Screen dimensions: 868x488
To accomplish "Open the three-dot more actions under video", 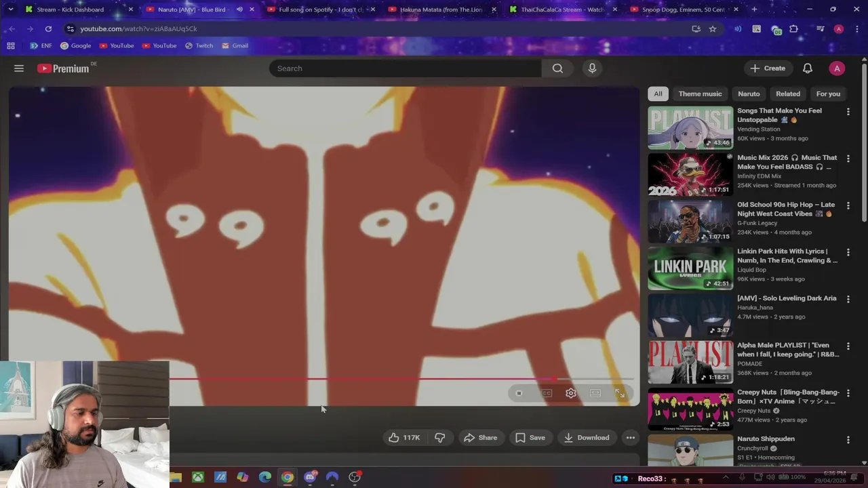I will pyautogui.click(x=631, y=438).
